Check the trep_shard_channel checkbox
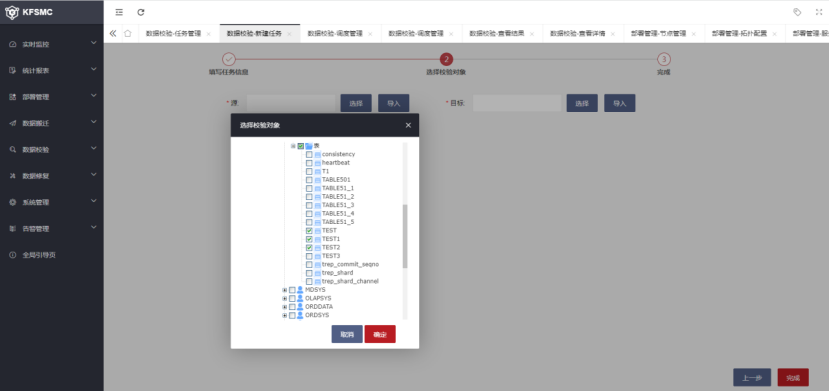 pyautogui.click(x=309, y=281)
